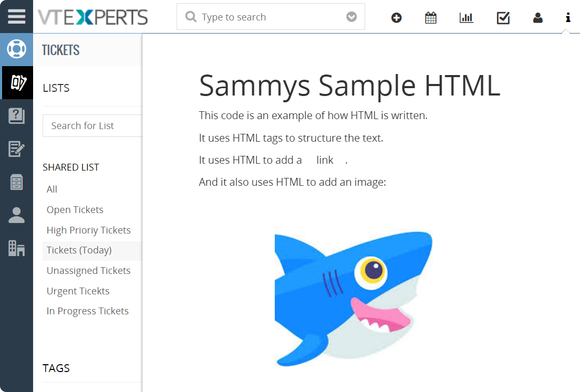Viewport: 580px width, 392px height.
Task: Click the TAGS section heading
Action: pos(56,368)
